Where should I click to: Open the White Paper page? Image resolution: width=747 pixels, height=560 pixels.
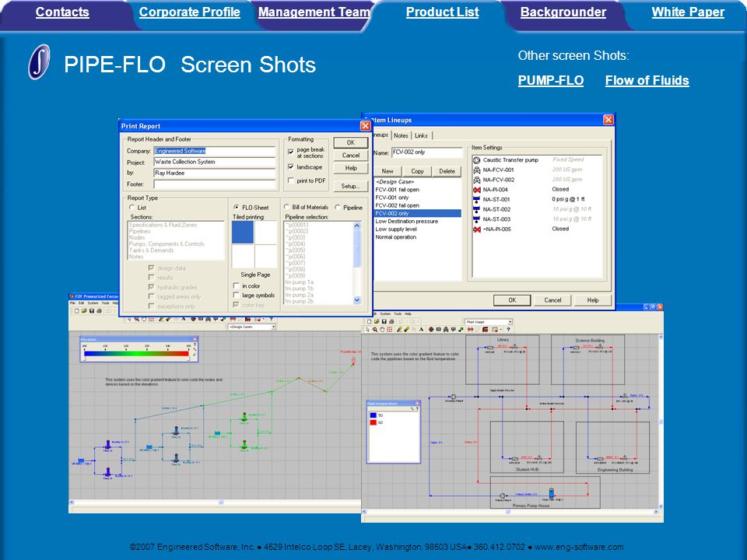coord(688,12)
